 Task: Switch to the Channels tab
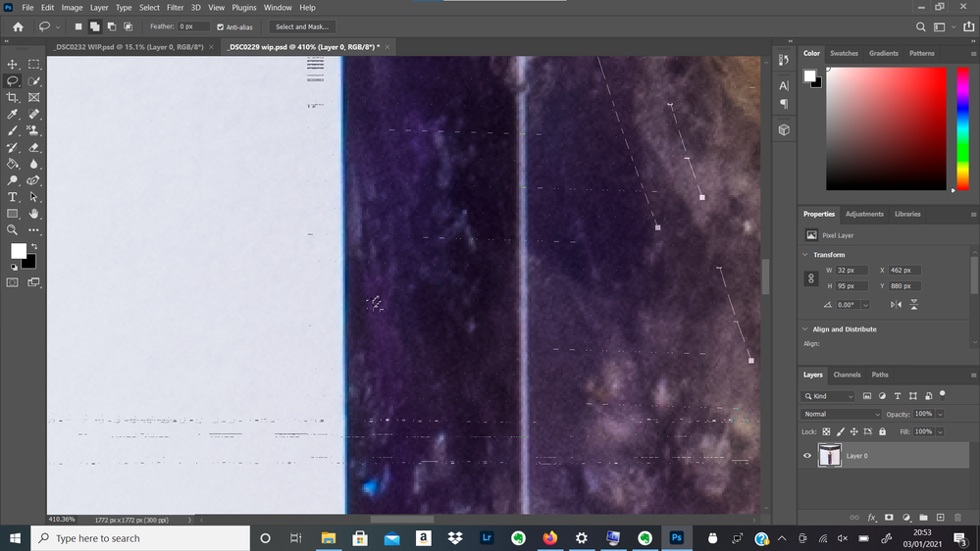click(x=847, y=375)
